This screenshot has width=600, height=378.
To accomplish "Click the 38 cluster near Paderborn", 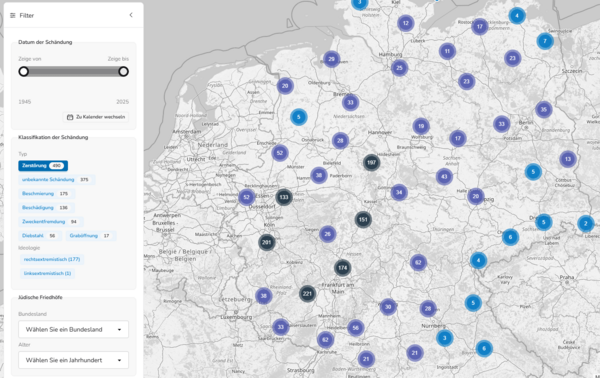I will click(x=318, y=176).
